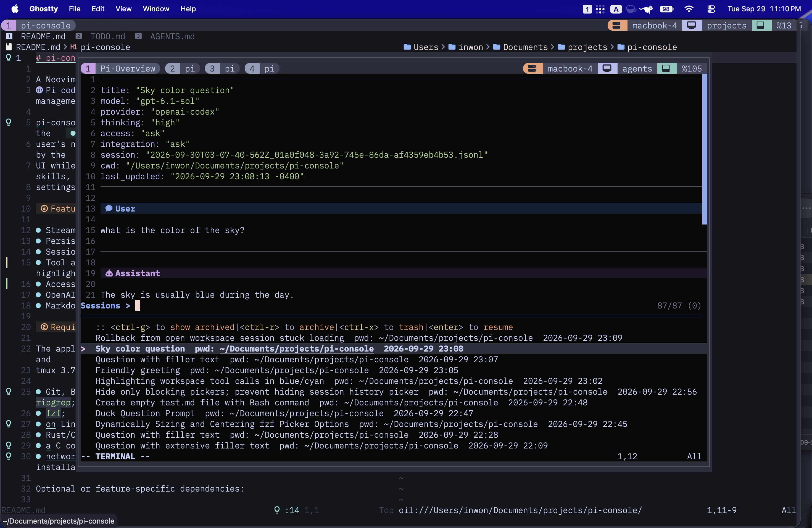Select the 'Duck Question Prompt' session row

393,413
